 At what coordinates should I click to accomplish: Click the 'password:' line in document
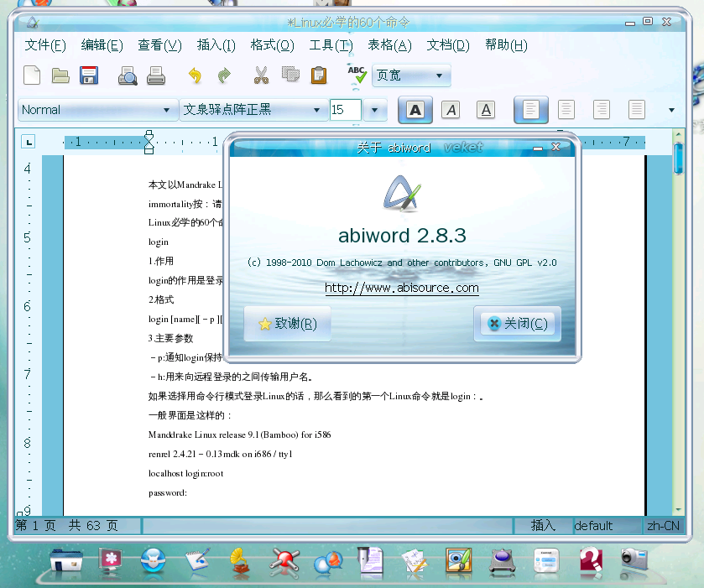coord(168,493)
